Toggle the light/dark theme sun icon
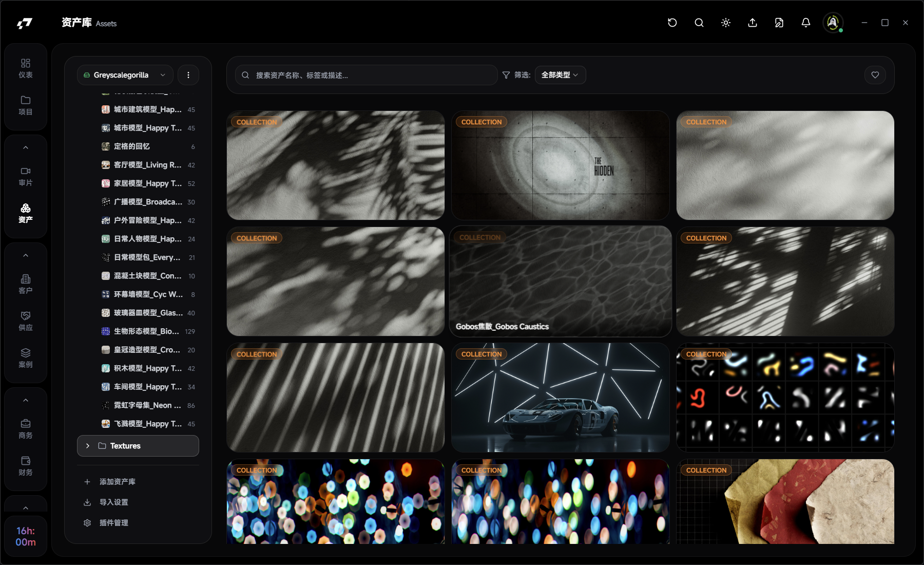The image size is (924, 565). tap(725, 23)
